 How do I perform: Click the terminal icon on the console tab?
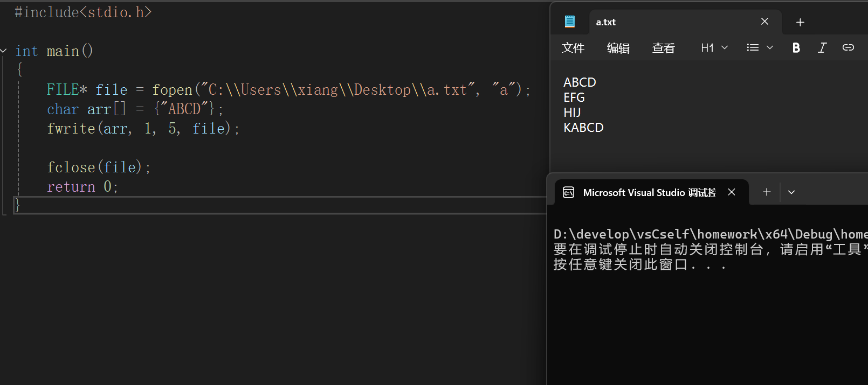[568, 192]
